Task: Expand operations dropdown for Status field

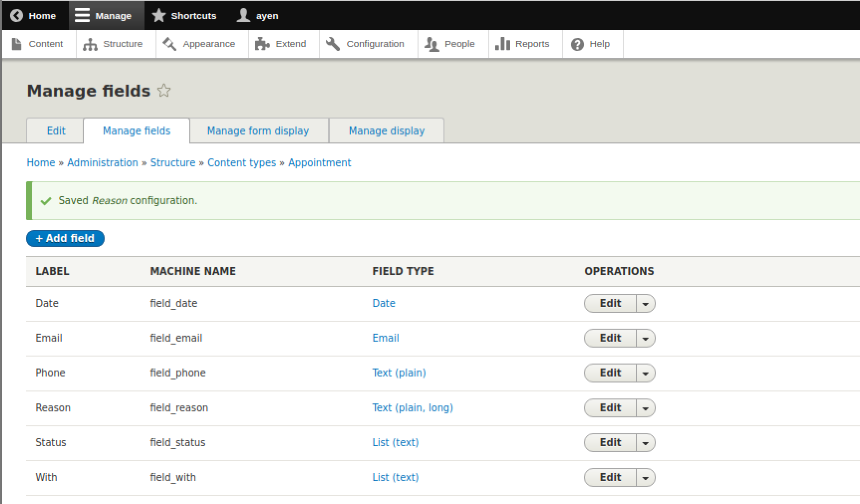Action: point(645,443)
